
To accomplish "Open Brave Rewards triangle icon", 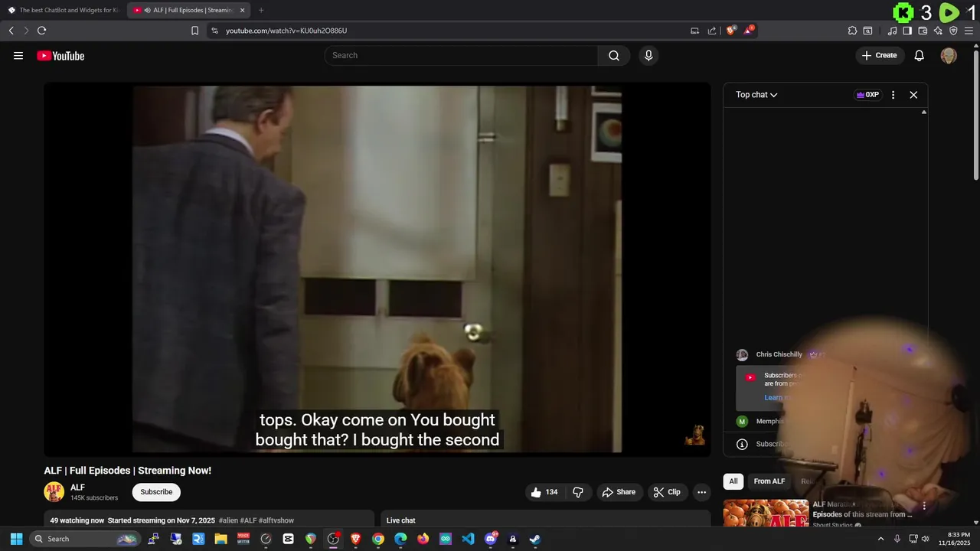I will [749, 31].
